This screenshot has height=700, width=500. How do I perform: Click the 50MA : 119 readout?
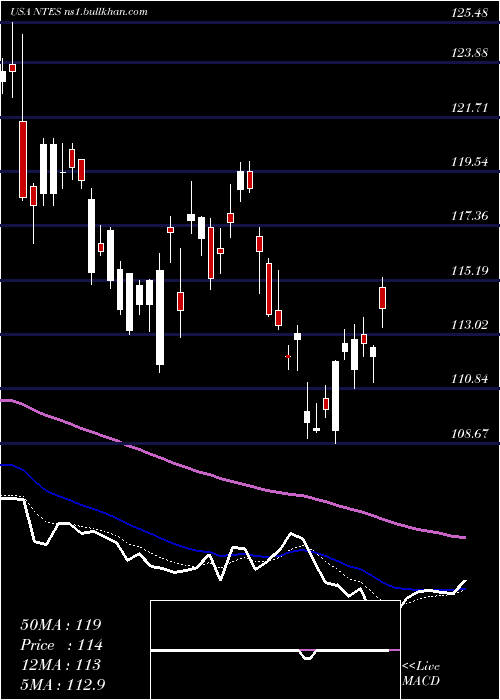(x=61, y=625)
